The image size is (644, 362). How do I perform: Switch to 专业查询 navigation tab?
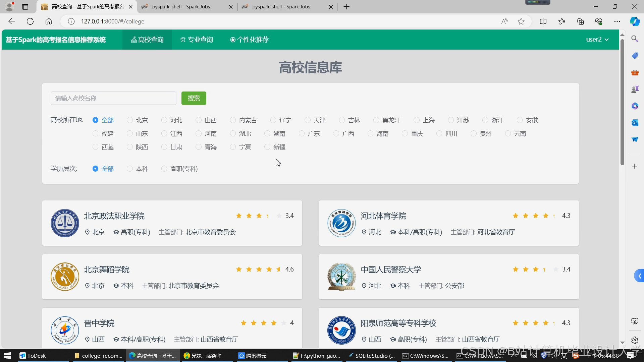(x=197, y=40)
